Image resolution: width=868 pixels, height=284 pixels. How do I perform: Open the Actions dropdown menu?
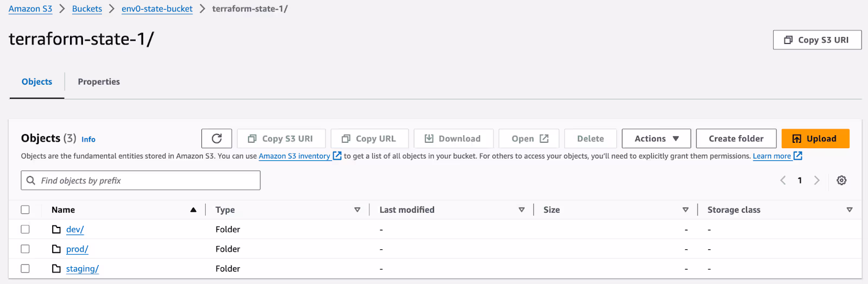pyautogui.click(x=656, y=138)
